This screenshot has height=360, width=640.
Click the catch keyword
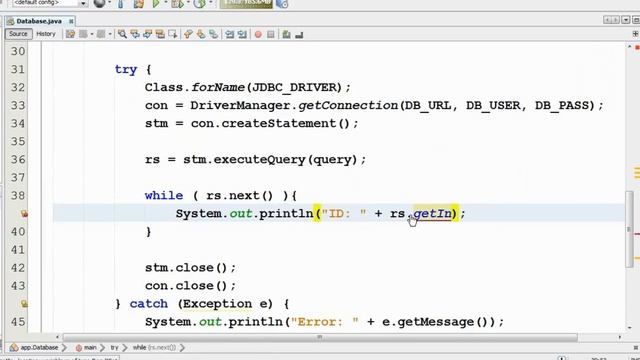(x=149, y=304)
